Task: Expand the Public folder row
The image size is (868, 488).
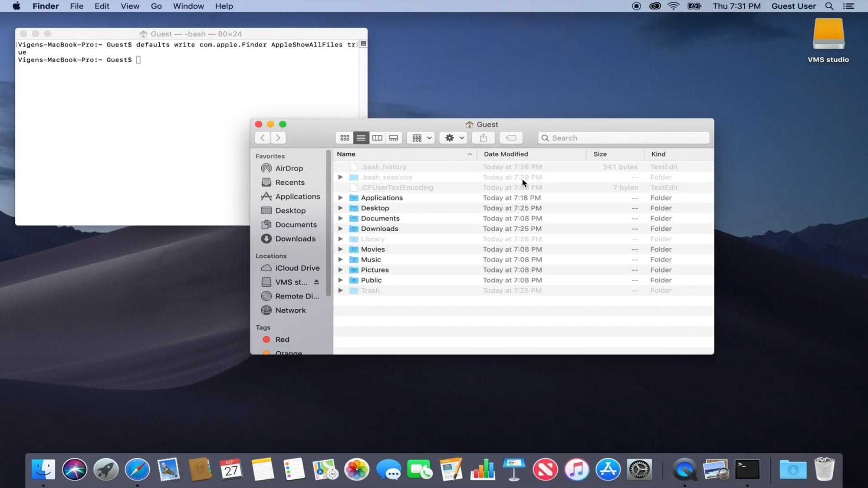Action: (x=341, y=280)
